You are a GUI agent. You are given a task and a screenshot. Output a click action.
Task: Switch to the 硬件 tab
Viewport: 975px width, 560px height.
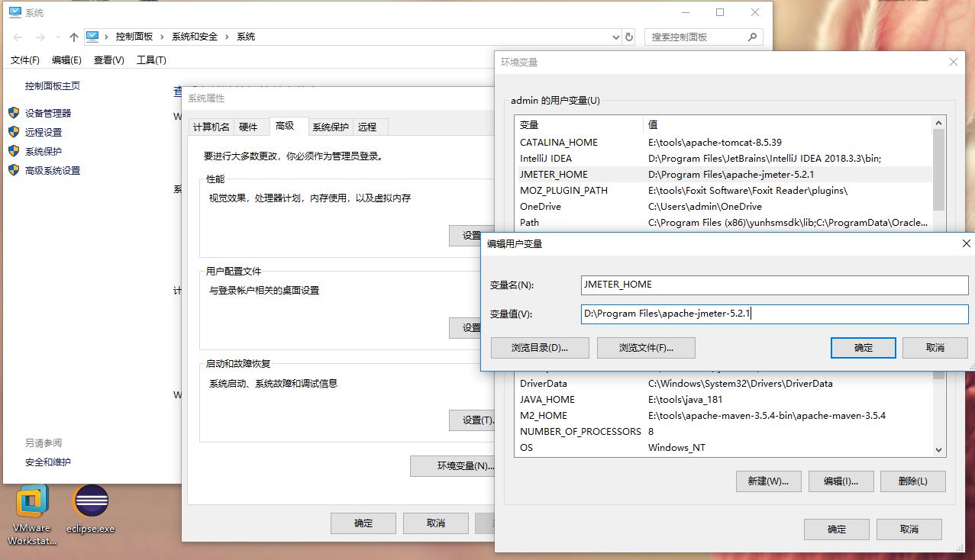(x=249, y=127)
